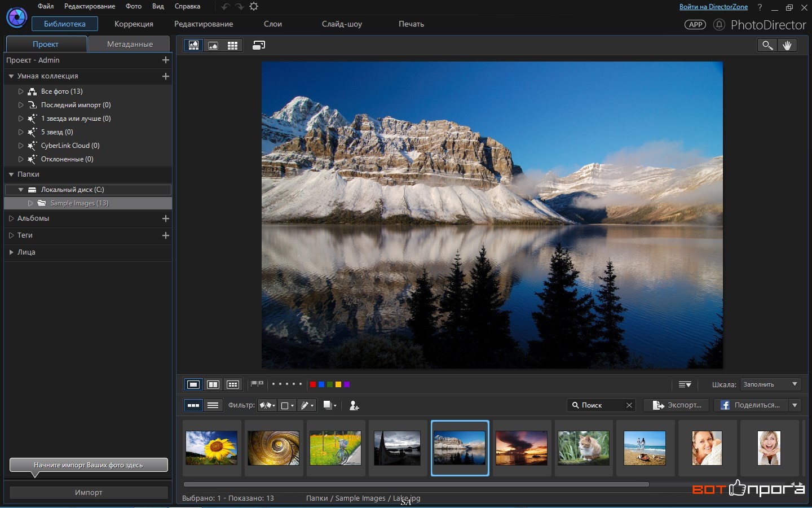The image size is (812, 508).
Task: Apply the purple color label
Action: (347, 384)
